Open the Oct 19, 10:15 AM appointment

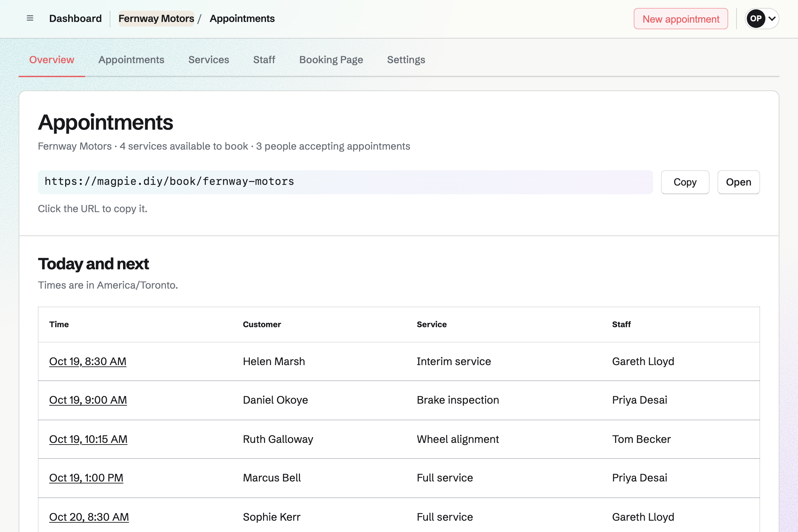tap(88, 439)
